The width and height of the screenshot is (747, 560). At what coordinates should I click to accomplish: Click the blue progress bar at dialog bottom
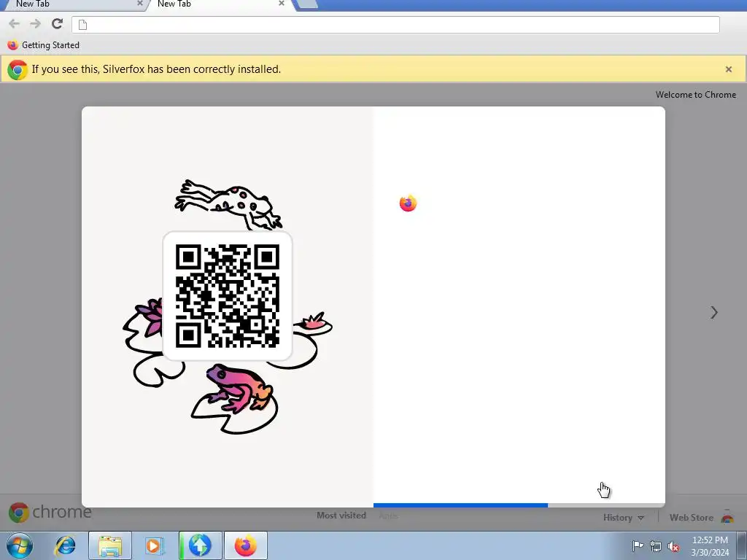pyautogui.click(x=460, y=505)
